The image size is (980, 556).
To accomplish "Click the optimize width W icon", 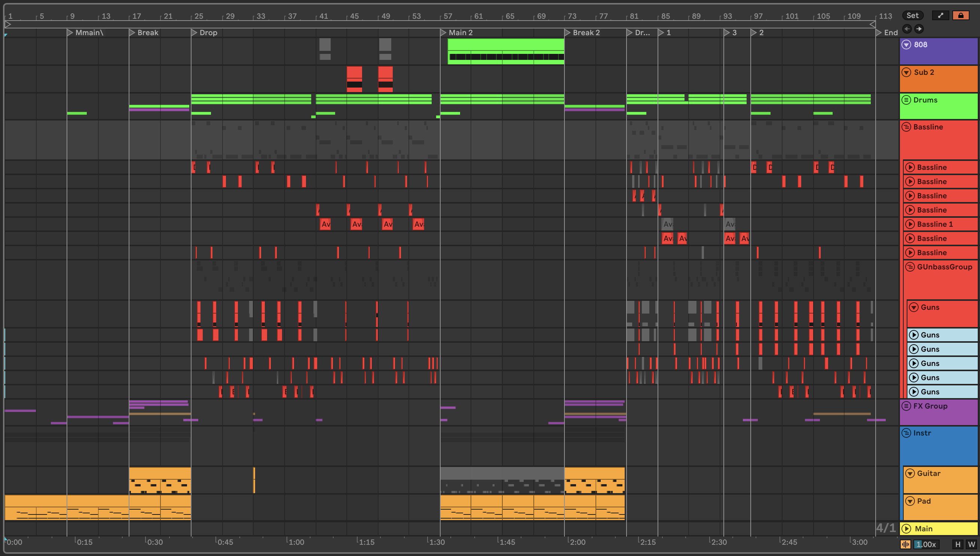I will 971,544.
